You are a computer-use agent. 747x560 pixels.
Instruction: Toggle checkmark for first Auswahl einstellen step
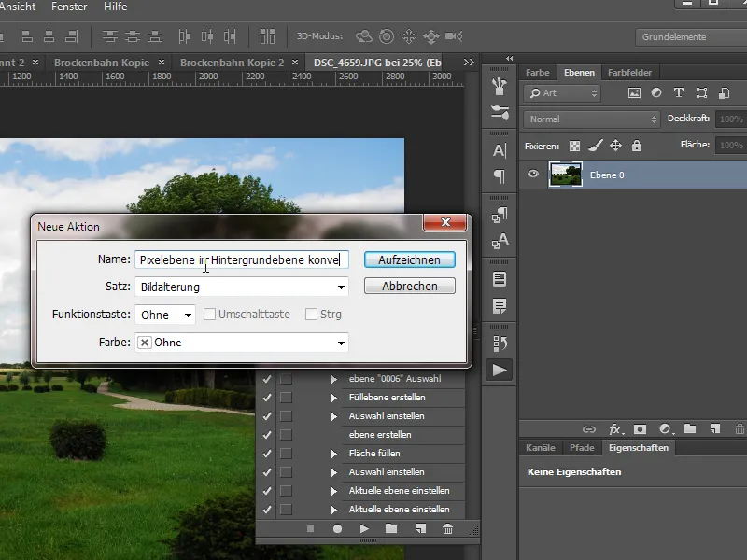267,416
